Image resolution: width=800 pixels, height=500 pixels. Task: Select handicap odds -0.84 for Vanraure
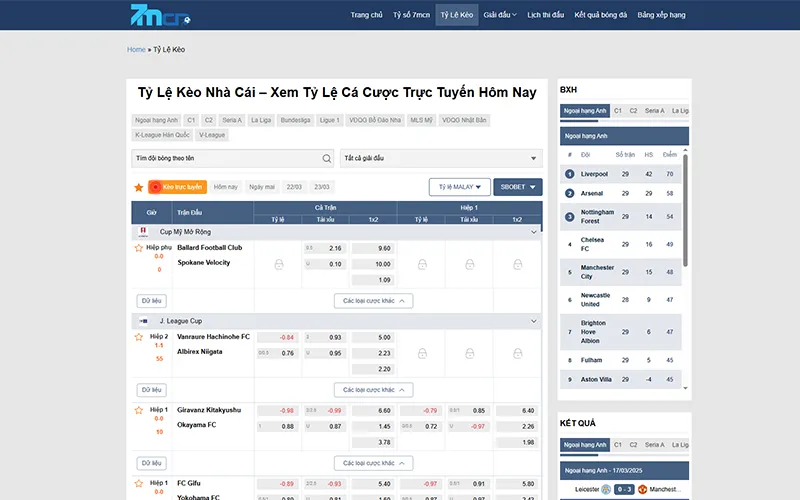point(278,337)
